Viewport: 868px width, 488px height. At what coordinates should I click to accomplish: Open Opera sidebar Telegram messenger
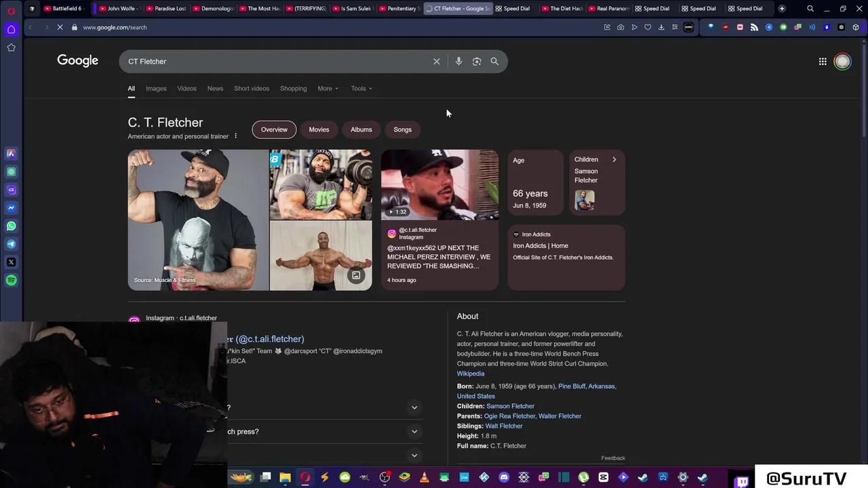tap(12, 244)
